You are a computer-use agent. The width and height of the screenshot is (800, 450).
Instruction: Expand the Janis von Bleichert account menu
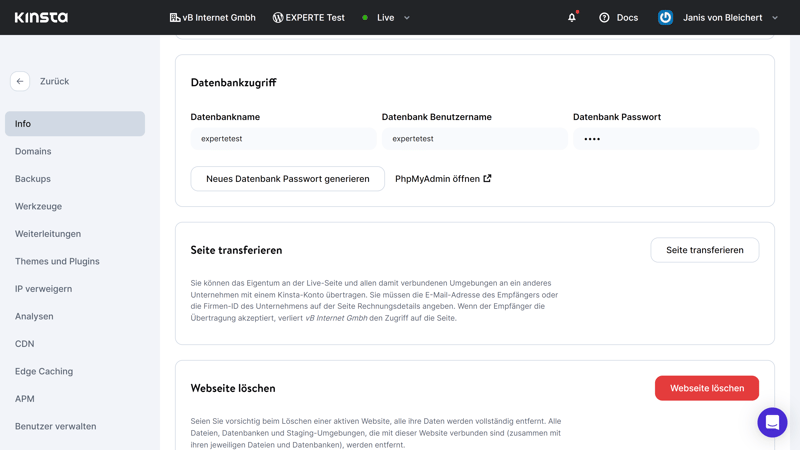click(x=774, y=17)
